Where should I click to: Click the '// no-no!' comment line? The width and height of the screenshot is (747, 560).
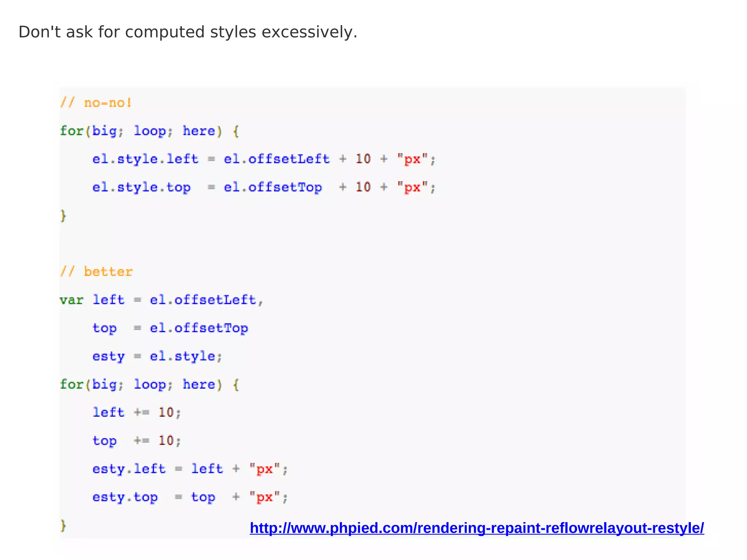(96, 102)
